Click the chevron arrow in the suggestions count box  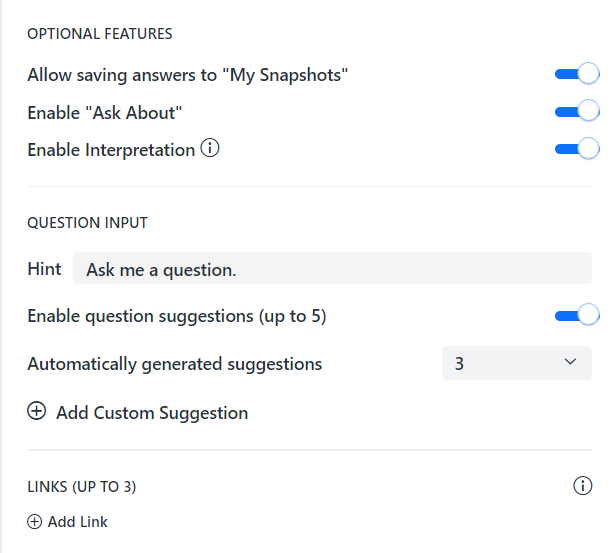point(571,362)
